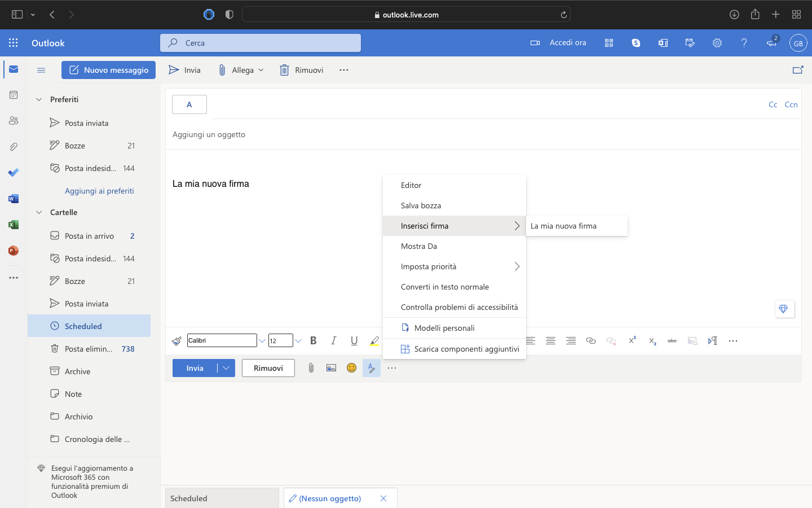This screenshot has width=812, height=508.
Task: Choose 'La mia nuova firma' signature
Action: point(564,226)
